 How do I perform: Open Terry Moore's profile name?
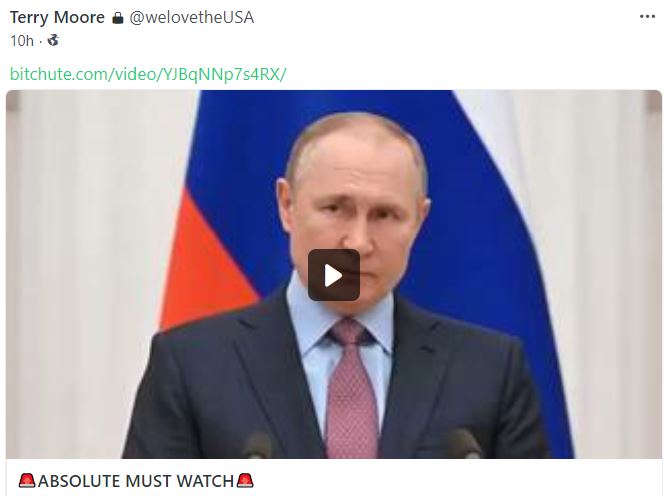pos(57,18)
